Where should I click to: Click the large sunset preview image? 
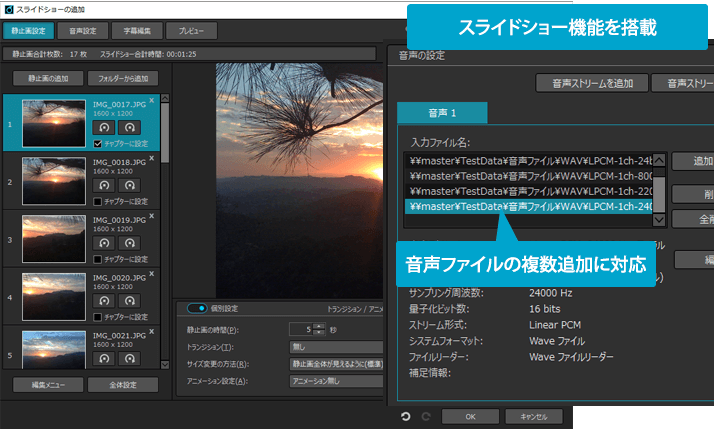(299, 180)
